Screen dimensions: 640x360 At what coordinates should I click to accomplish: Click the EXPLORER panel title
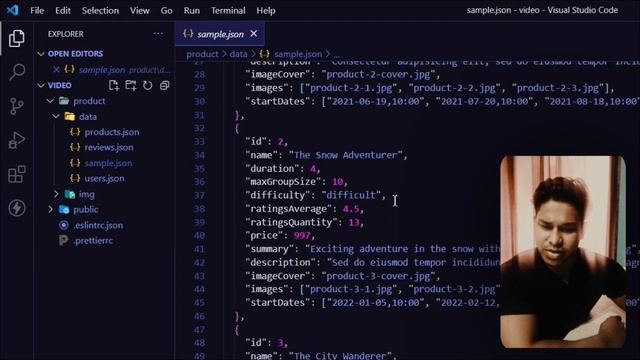click(66, 34)
